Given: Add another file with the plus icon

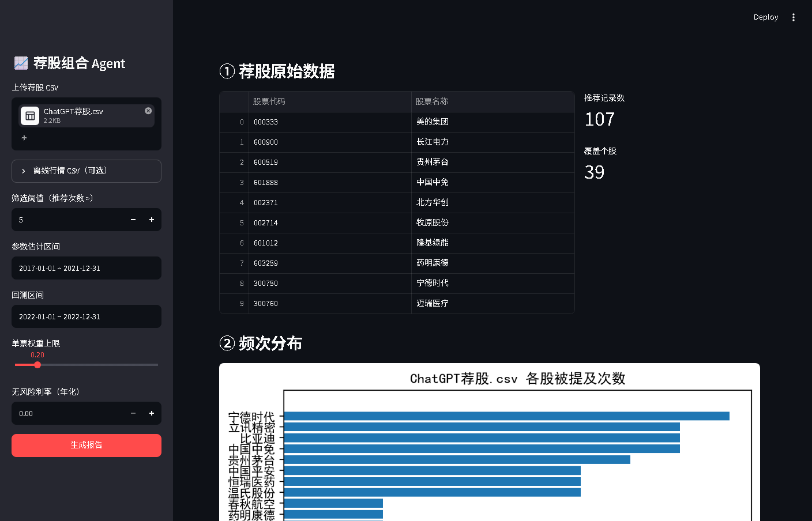Looking at the screenshot, I should 24,138.
